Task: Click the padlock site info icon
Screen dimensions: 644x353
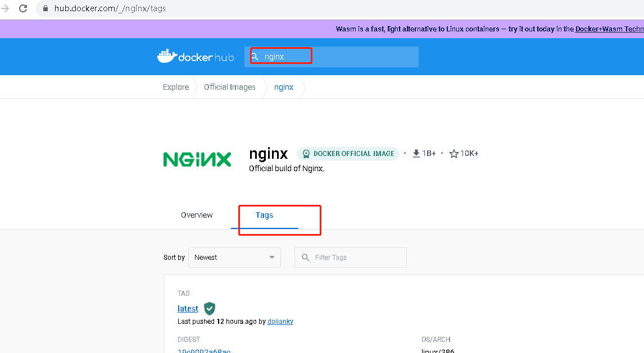Action: point(46,8)
